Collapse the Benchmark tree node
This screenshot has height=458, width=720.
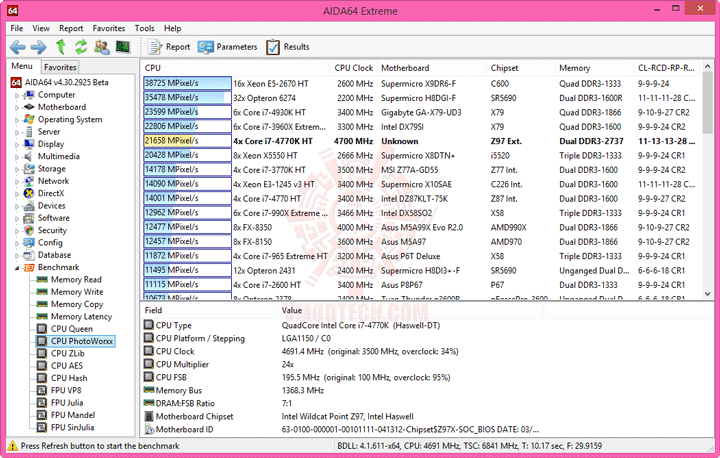(x=17, y=268)
